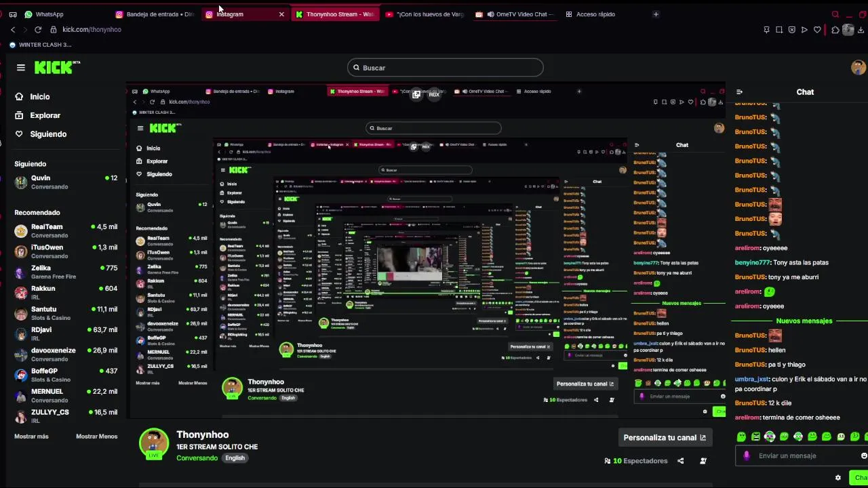Click the home icon next to Inicio

coord(19,97)
